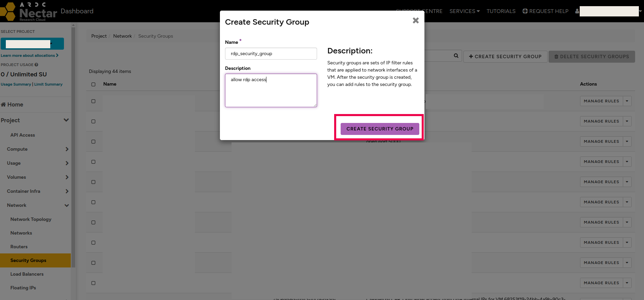The width and height of the screenshot is (644, 300).
Task: Click the search magnifier icon
Action: point(456,56)
